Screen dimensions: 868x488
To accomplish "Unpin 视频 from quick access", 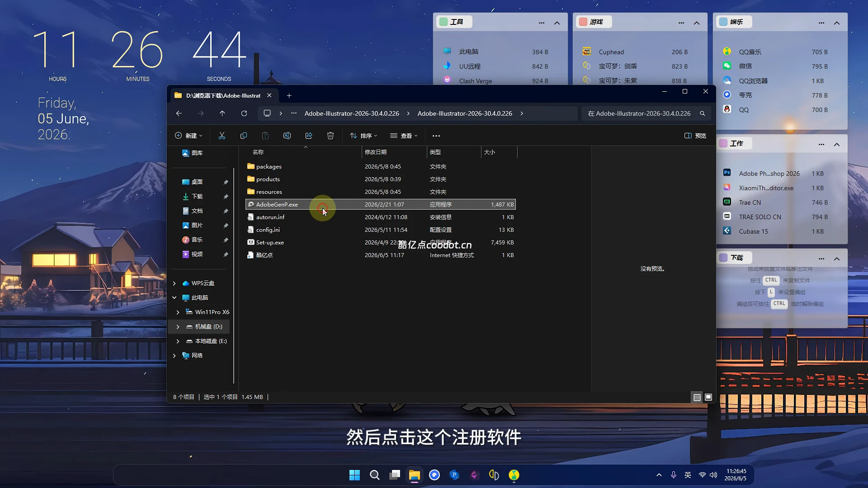I will 226,254.
